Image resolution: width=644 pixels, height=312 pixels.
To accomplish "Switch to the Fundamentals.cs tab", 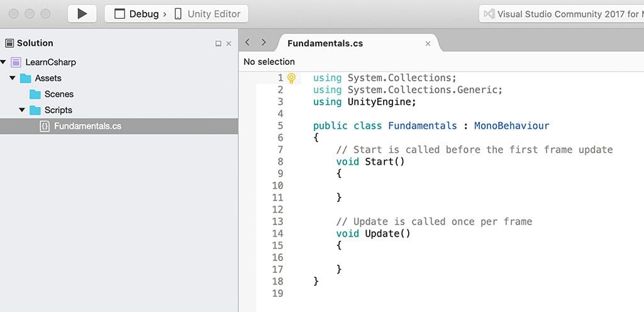I will click(325, 43).
